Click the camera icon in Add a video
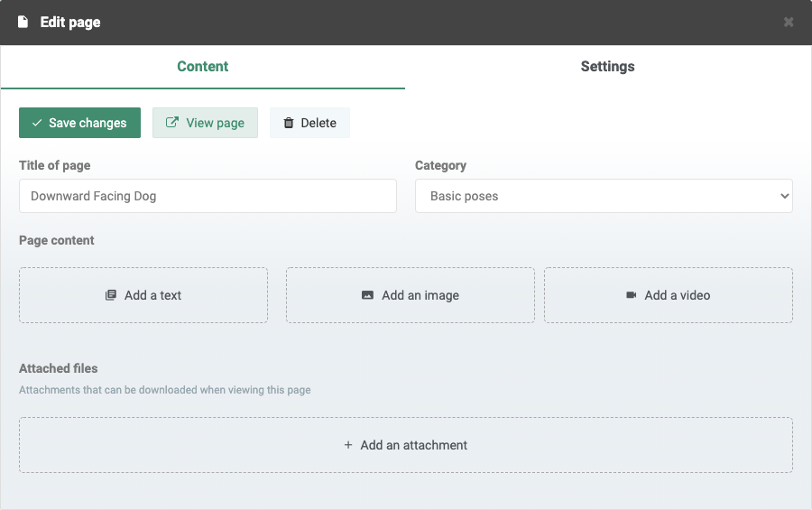Image resolution: width=812 pixels, height=510 pixels. point(632,295)
